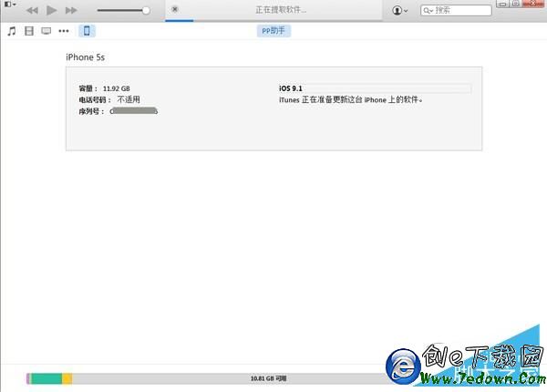Open the Music library icon

pyautogui.click(x=12, y=31)
